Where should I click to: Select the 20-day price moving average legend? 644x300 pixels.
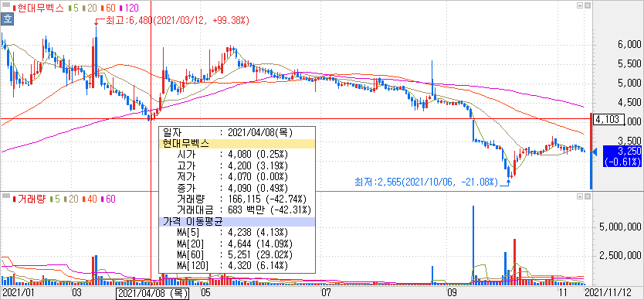90,8
